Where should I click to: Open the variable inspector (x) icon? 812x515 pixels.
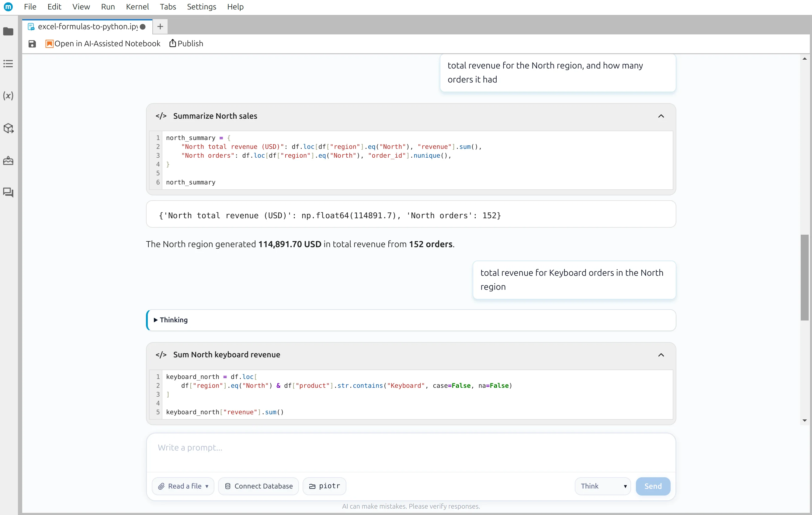[x=9, y=96]
